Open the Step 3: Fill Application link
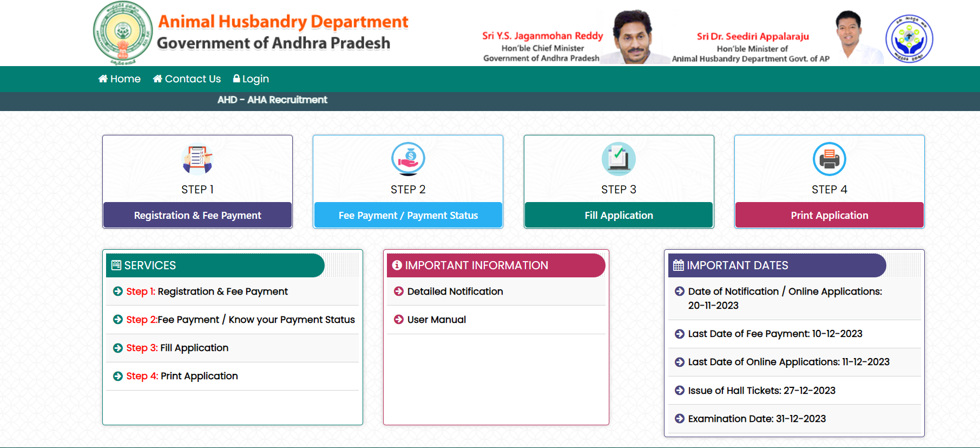 [177, 348]
